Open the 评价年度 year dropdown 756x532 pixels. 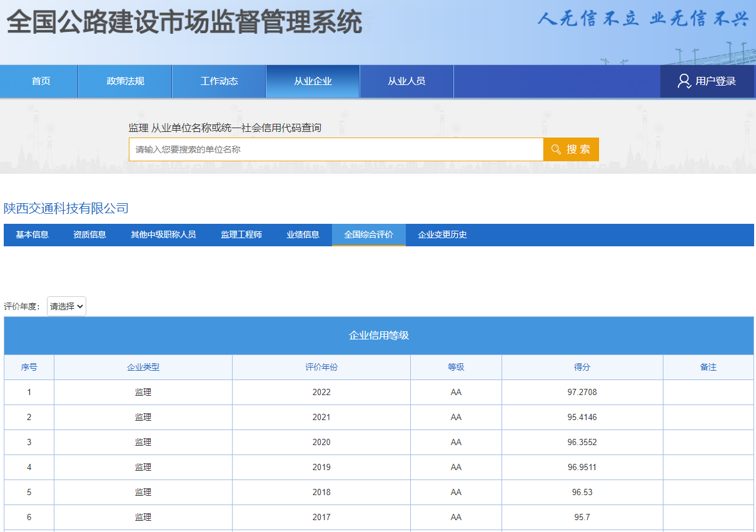(66, 306)
